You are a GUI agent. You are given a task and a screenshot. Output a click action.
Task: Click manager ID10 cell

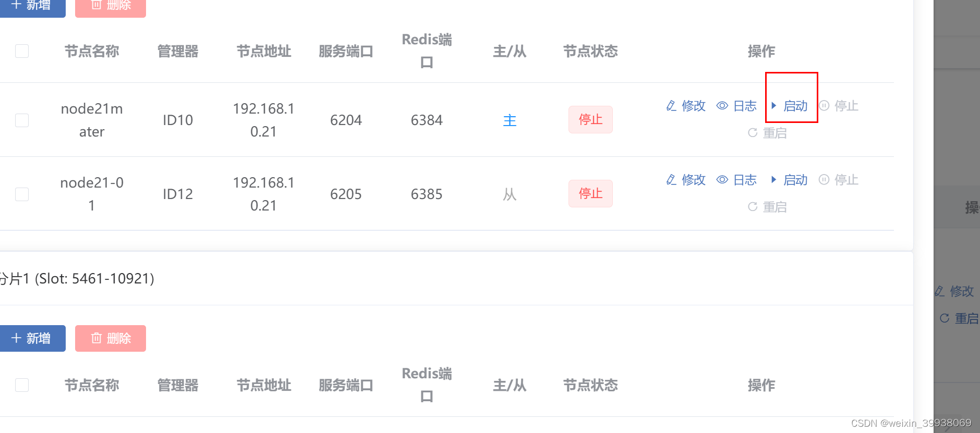click(x=178, y=120)
